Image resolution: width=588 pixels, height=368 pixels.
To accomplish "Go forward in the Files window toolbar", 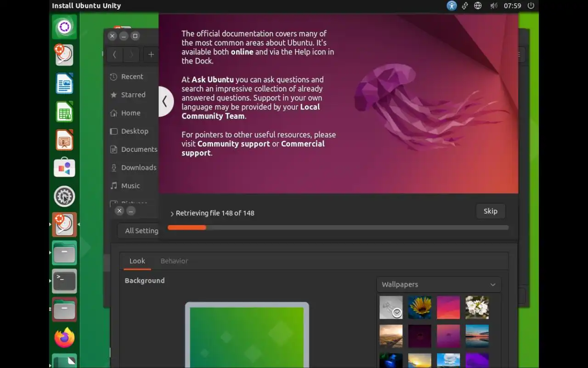I will (131, 54).
